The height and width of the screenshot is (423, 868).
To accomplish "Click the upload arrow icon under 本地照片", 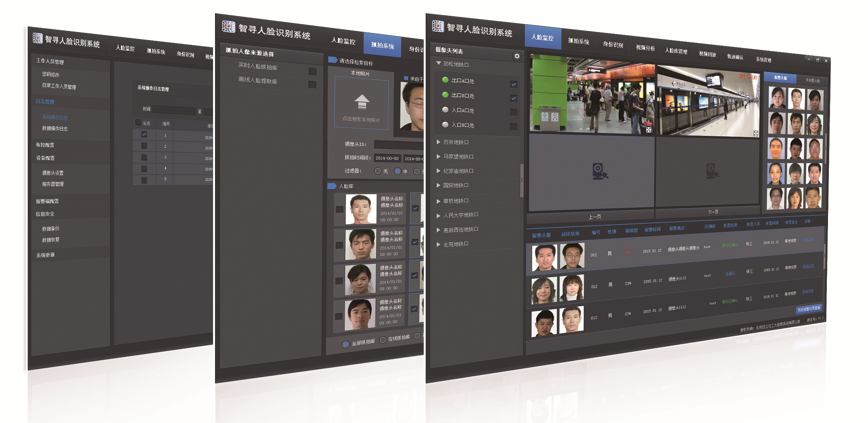I will (x=362, y=102).
